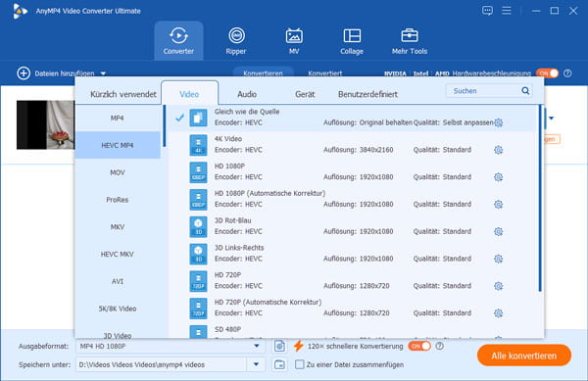This screenshot has height=381, width=588.
Task: Open the Converter module
Action: click(178, 40)
